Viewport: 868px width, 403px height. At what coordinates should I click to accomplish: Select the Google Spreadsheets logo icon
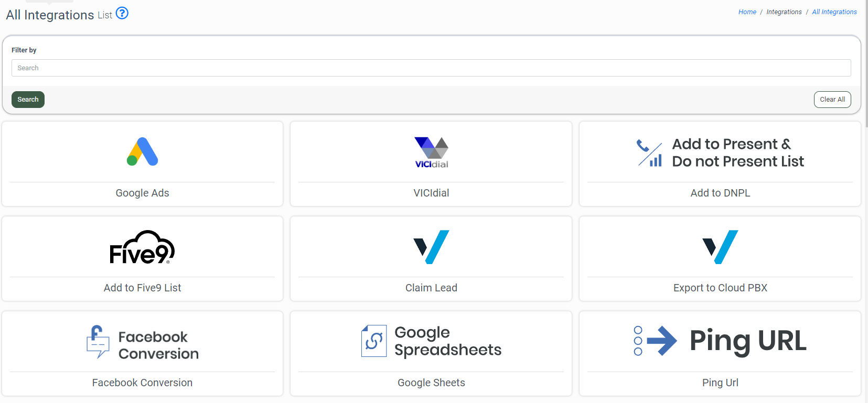tap(374, 341)
